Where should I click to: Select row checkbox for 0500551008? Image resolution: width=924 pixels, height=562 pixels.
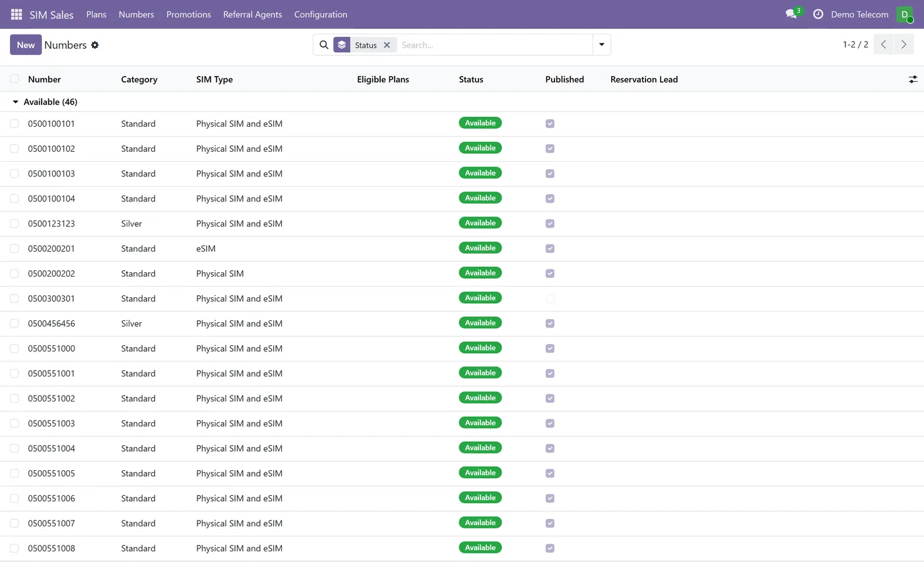(x=15, y=549)
